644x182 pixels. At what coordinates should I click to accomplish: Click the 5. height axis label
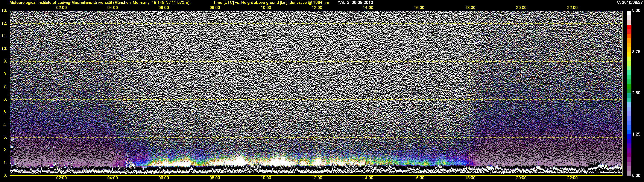pyautogui.click(x=5, y=112)
